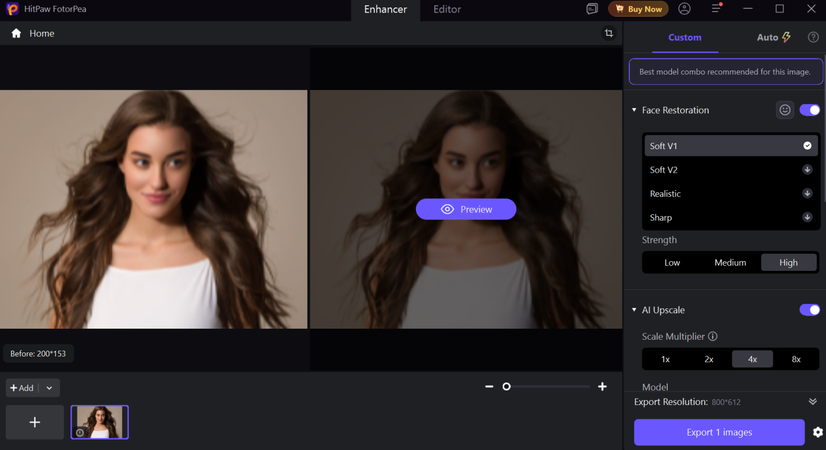Click the Buy Now button
The image size is (826, 450).
638,9
